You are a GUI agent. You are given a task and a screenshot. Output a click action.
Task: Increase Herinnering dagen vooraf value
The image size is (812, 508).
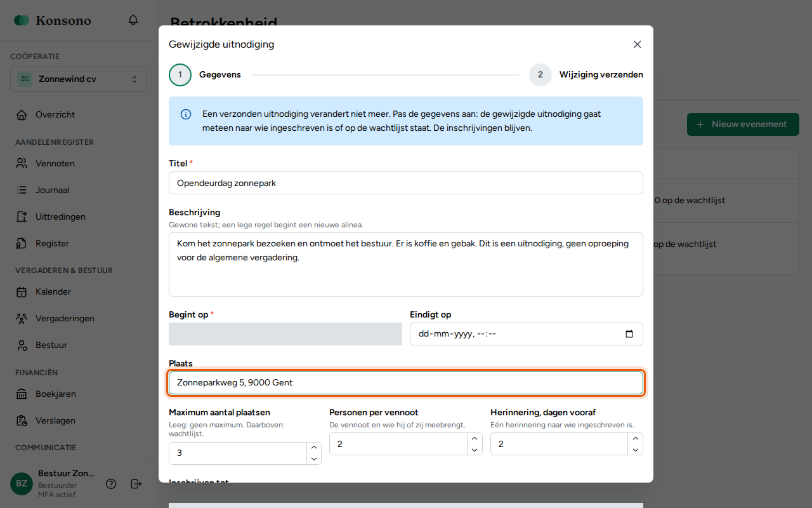coord(635,439)
